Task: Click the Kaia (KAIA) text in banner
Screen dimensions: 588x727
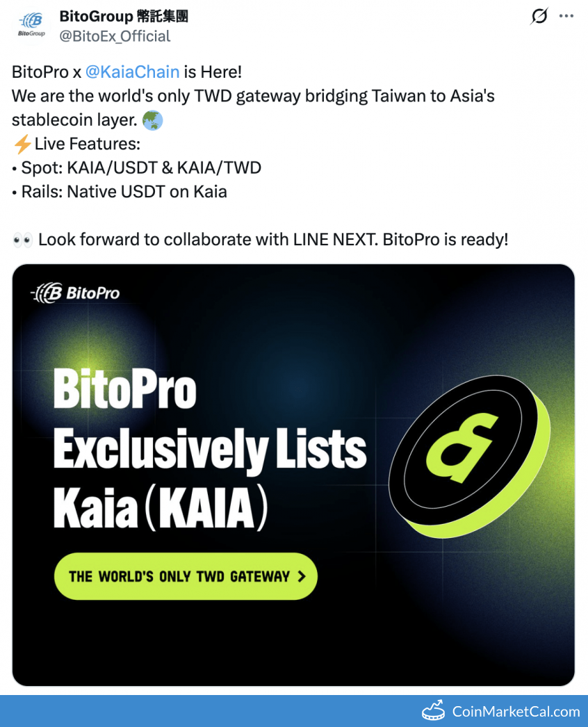Action: [x=161, y=510]
